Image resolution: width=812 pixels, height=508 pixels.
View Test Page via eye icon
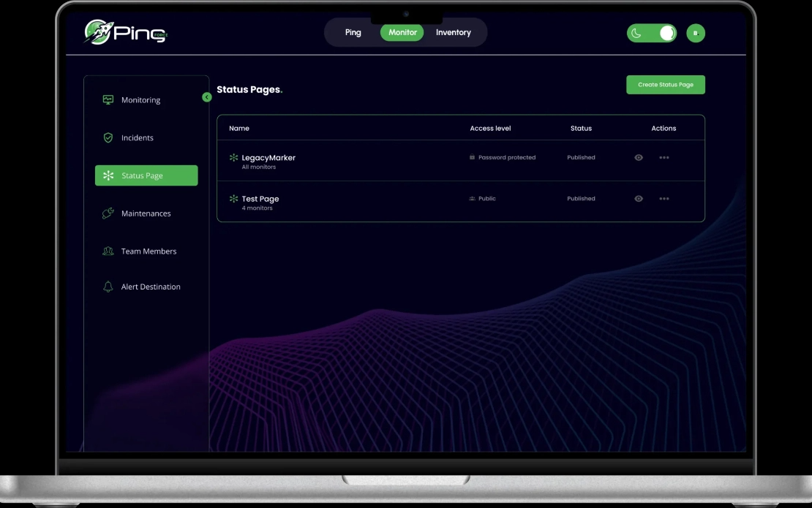(639, 199)
